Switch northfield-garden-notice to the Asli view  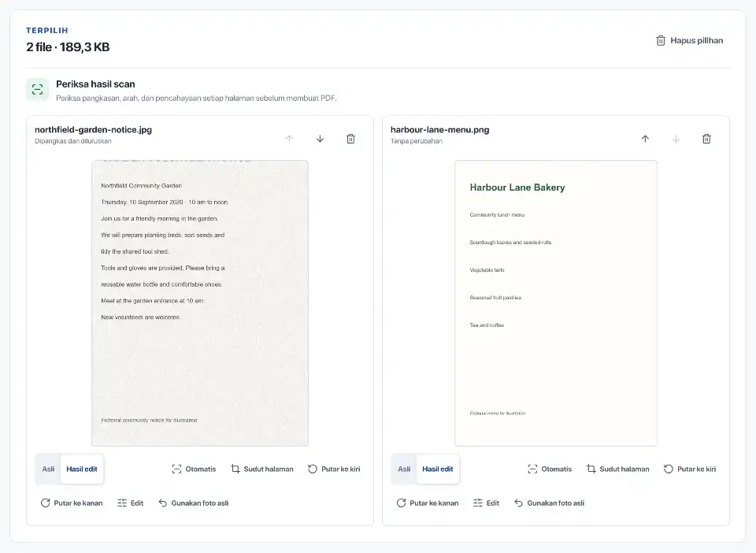coord(48,469)
